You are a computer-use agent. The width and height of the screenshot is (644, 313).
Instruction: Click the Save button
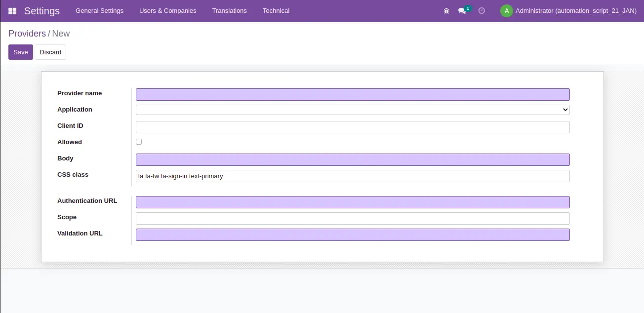(x=21, y=52)
